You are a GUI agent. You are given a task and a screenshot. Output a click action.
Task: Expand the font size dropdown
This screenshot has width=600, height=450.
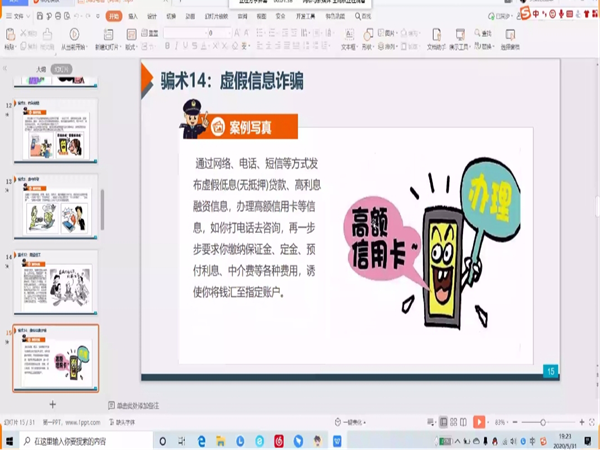click(236, 33)
